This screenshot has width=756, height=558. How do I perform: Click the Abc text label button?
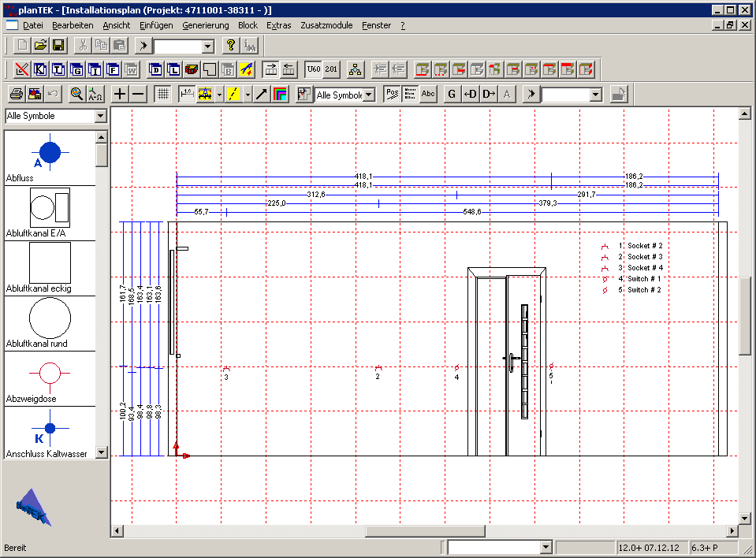coord(428,95)
